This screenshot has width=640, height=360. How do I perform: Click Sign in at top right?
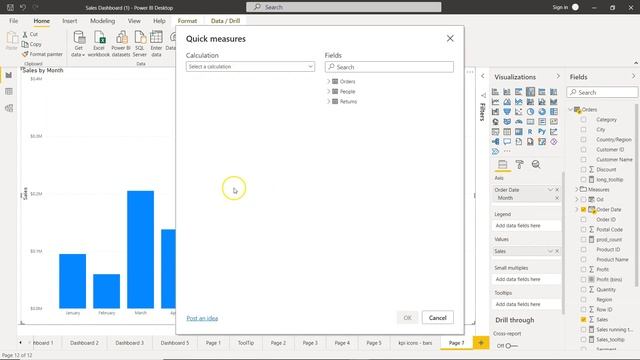[560, 7]
